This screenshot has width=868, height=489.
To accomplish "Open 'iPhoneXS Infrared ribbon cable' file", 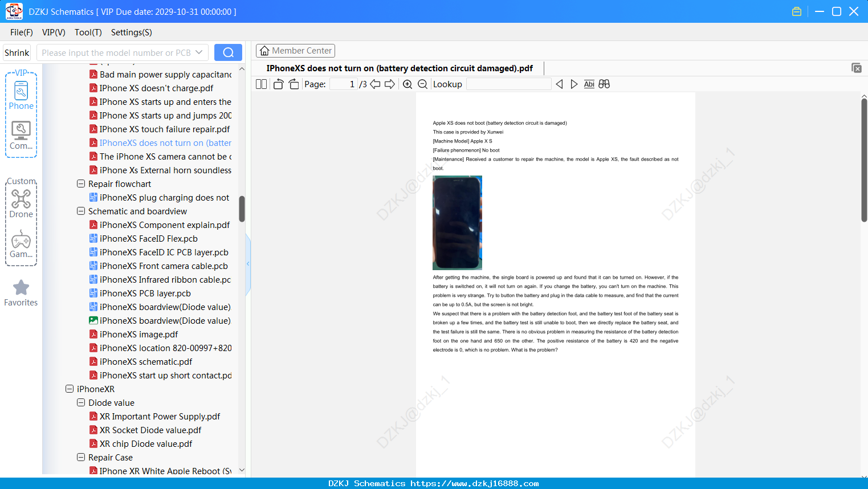I will tap(160, 280).
